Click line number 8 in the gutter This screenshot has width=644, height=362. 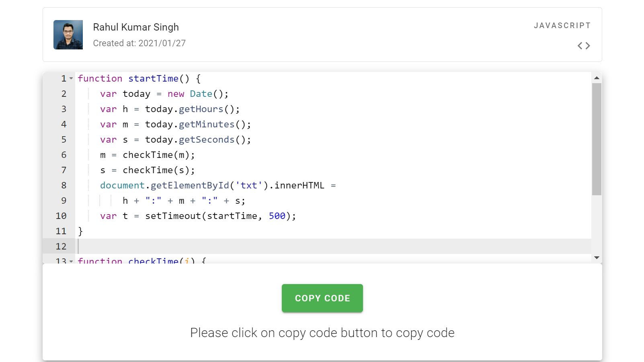[64, 185]
